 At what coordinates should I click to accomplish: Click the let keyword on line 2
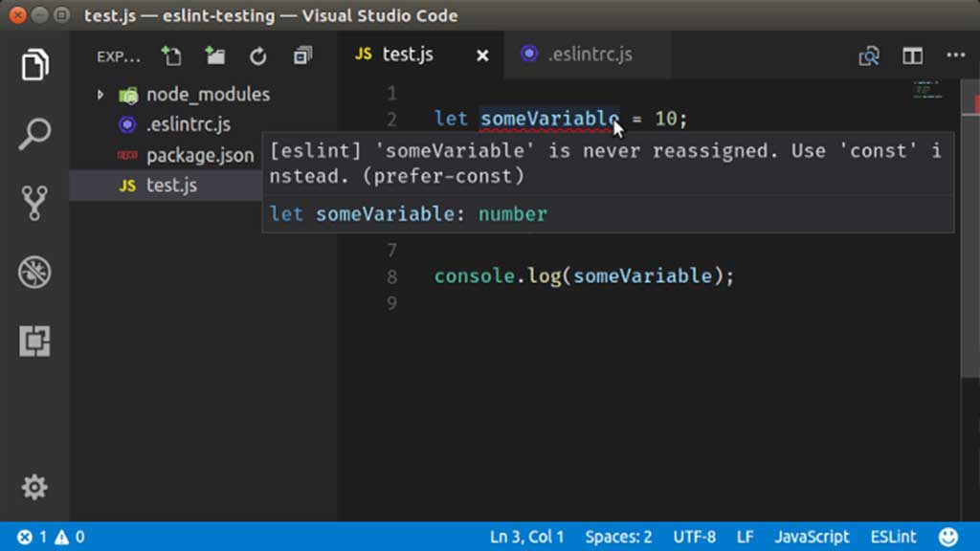tap(451, 119)
